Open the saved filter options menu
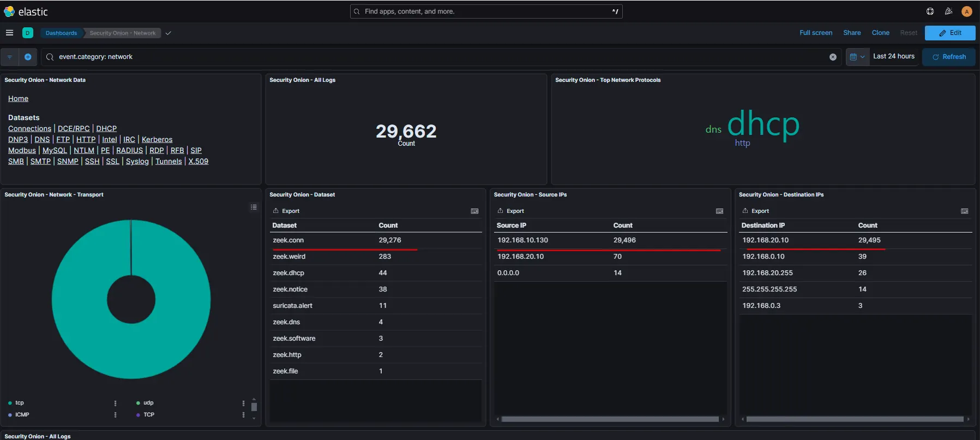The width and height of the screenshot is (980, 440). [x=10, y=57]
